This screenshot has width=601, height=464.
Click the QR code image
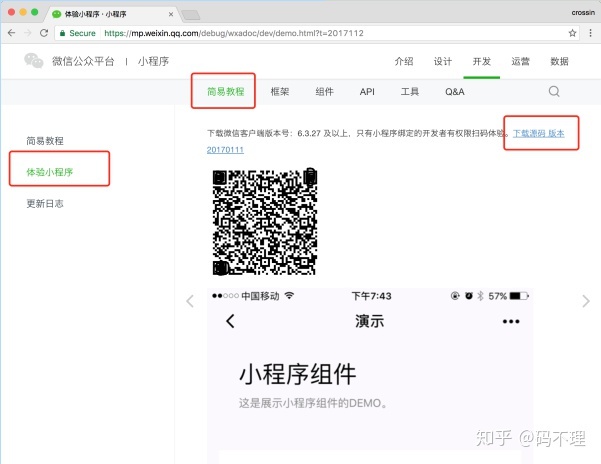(265, 220)
